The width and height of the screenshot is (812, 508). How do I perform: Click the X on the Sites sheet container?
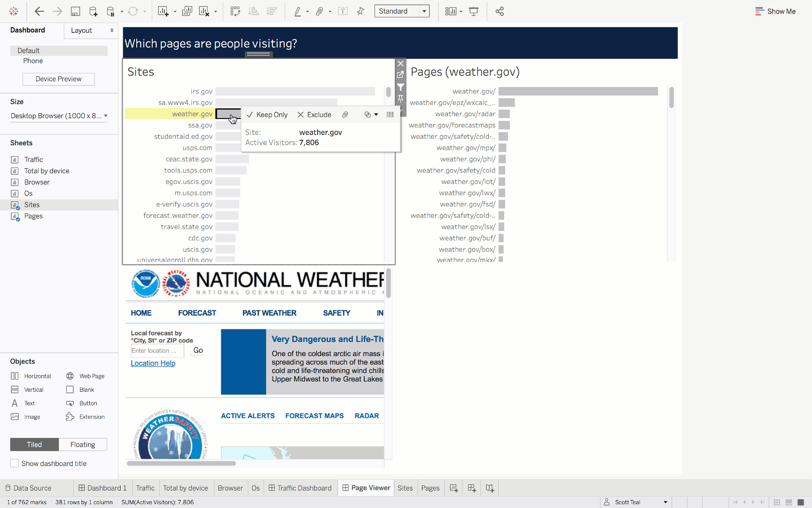tap(400, 63)
